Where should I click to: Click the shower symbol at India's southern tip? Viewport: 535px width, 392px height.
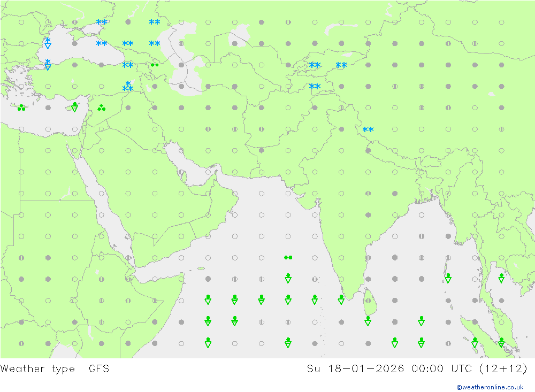pyautogui.click(x=341, y=300)
